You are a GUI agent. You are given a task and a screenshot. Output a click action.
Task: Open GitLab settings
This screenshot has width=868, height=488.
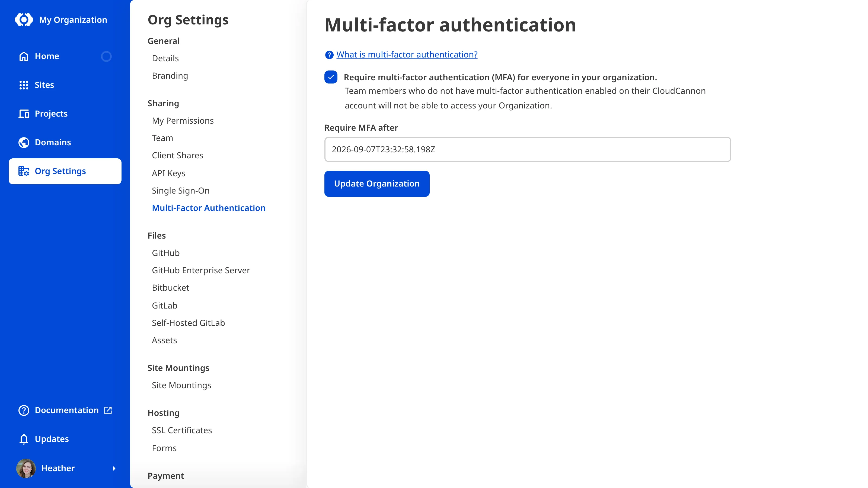164,306
